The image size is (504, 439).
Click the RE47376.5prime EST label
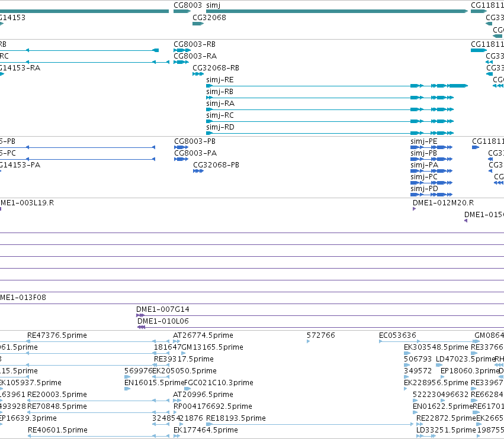click(x=57, y=335)
